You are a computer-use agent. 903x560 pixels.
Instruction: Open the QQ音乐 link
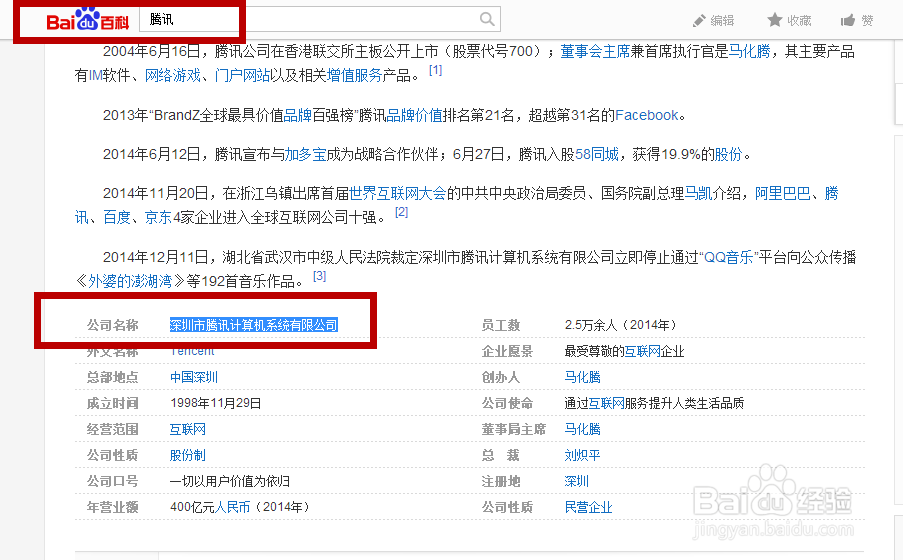729,257
